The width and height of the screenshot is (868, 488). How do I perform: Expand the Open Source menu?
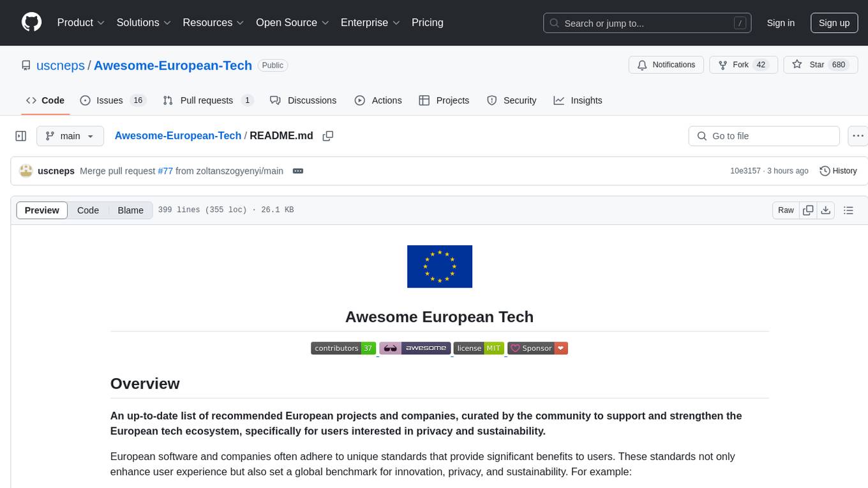point(292,22)
